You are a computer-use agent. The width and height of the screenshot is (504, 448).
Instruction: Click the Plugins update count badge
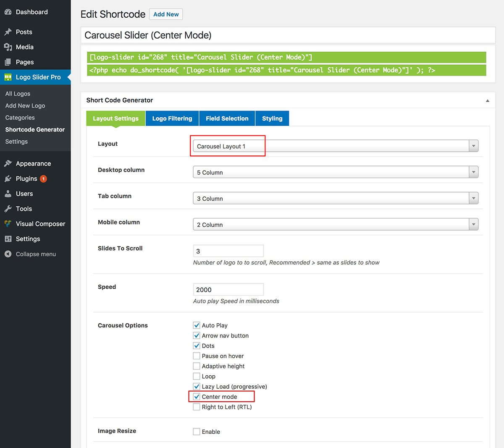tap(43, 179)
